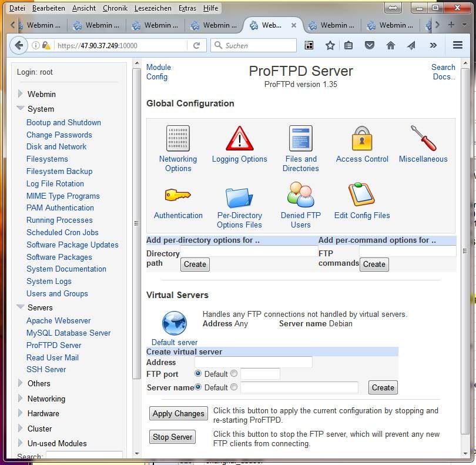Image resolution: width=476 pixels, height=465 pixels.
Task: Click the Stop Server button
Action: 172,437
